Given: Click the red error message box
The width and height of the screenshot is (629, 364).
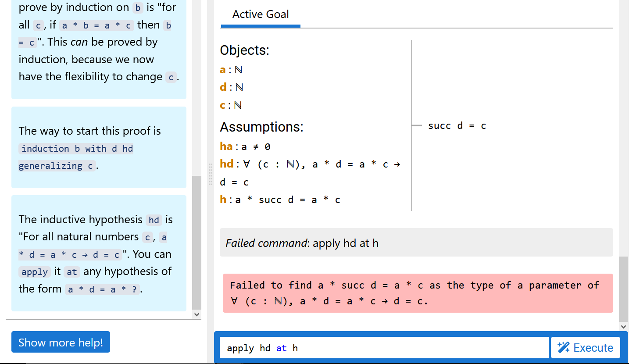Looking at the screenshot, I should pos(417,293).
